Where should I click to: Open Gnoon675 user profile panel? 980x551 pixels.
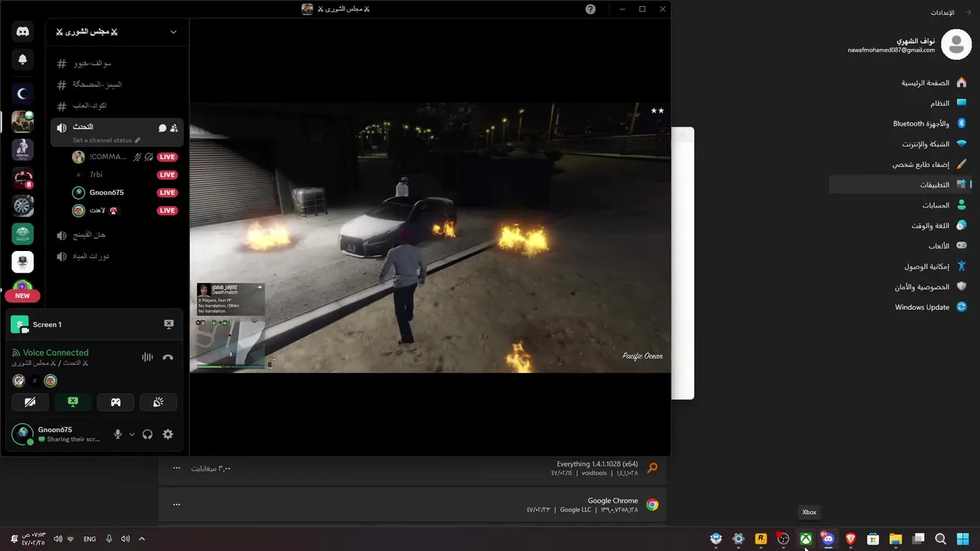pos(57,435)
